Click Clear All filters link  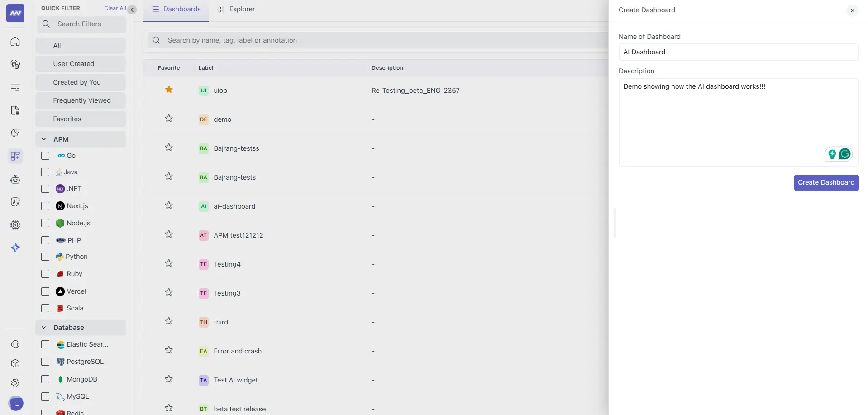(x=115, y=8)
